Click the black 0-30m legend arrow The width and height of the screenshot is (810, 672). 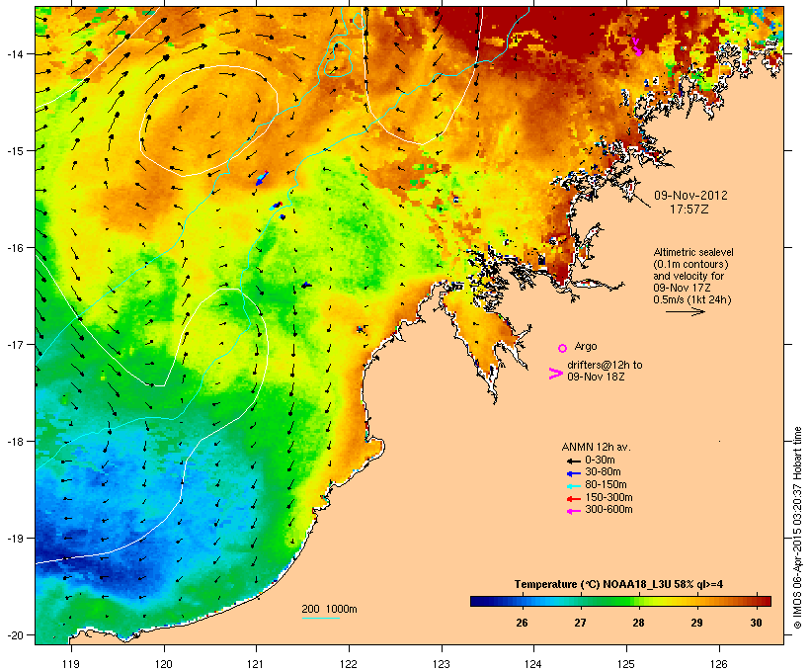[574, 461]
